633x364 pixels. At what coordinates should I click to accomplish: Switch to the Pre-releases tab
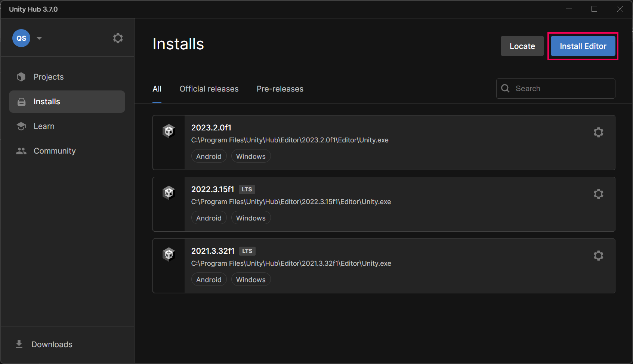point(280,89)
